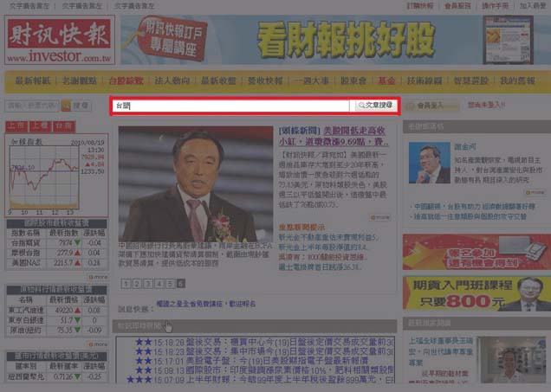Click the 謝金河 name link
Image resolution: width=551 pixels, height=392 pixels.
465,147
